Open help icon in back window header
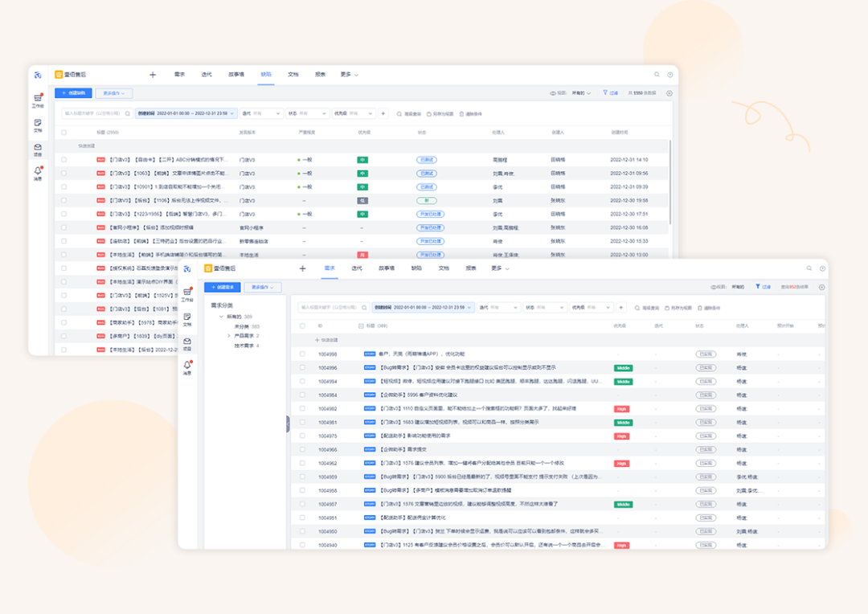The width and height of the screenshot is (868, 614). (x=669, y=75)
